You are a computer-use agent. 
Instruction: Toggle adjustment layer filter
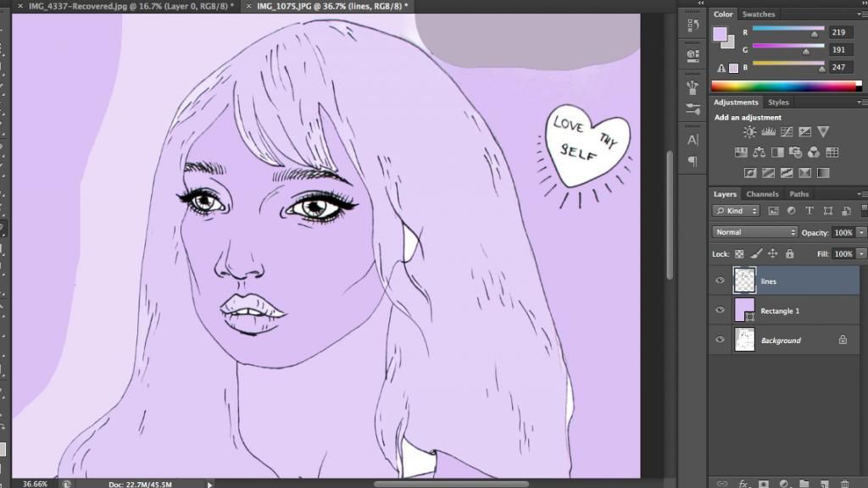792,211
